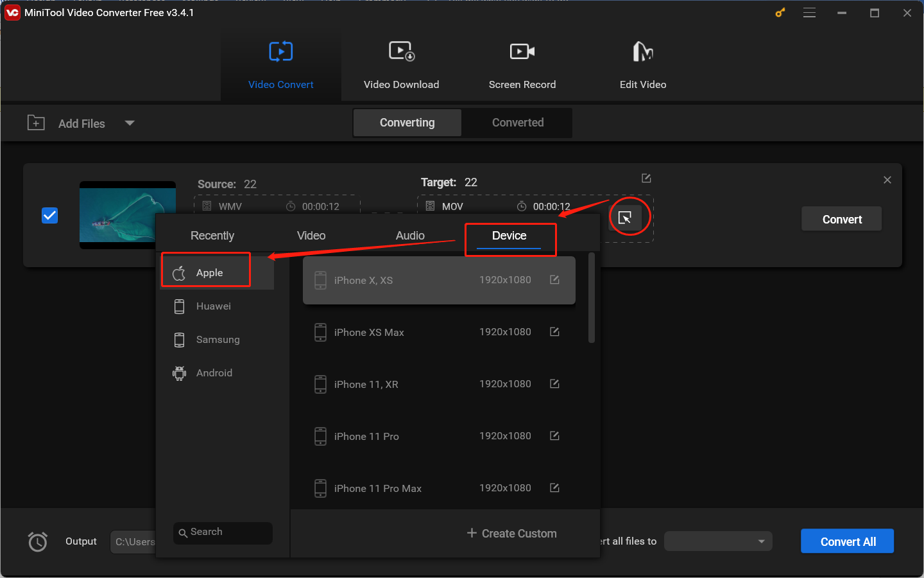924x578 pixels.
Task: Click the key registration icon
Action: [780, 13]
